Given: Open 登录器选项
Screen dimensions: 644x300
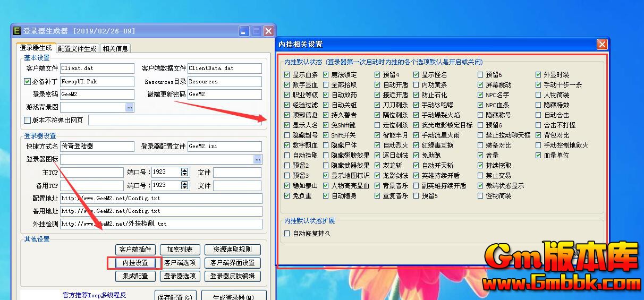Looking at the screenshot, I should click(x=180, y=276).
